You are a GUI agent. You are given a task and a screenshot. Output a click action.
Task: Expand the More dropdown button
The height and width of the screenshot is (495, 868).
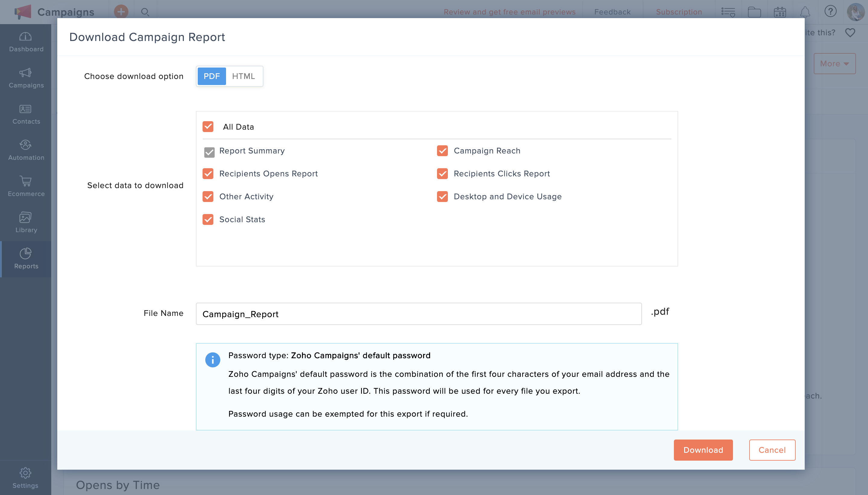[834, 64]
